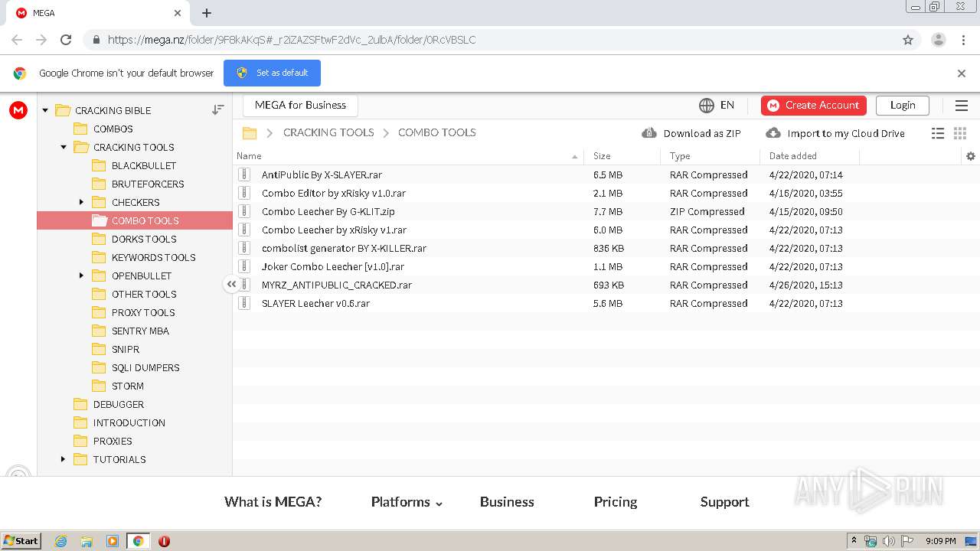Select the KEYWORDS TOOLS folder
Viewport: 980px width, 551px height.
153,257
